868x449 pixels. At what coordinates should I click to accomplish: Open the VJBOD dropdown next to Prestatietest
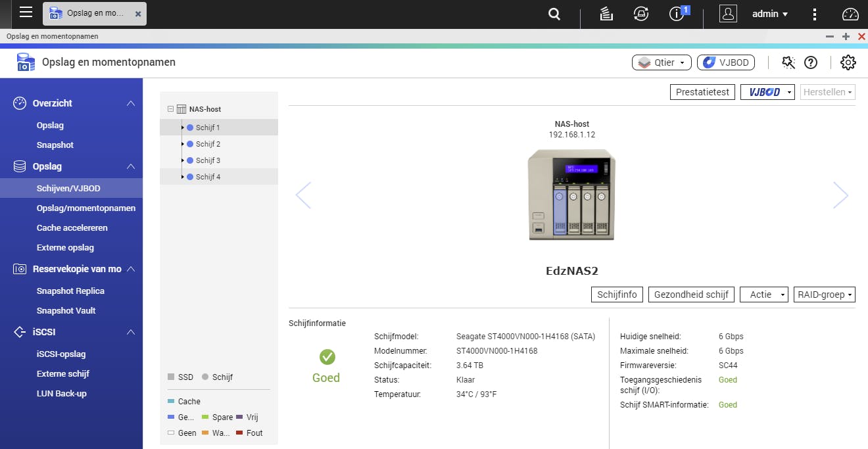pyautogui.click(x=767, y=92)
